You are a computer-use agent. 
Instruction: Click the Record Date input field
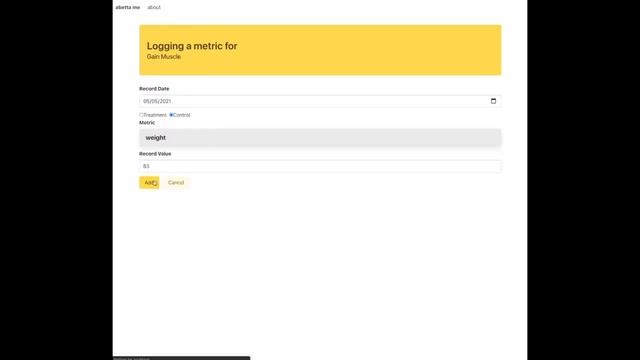tap(320, 101)
